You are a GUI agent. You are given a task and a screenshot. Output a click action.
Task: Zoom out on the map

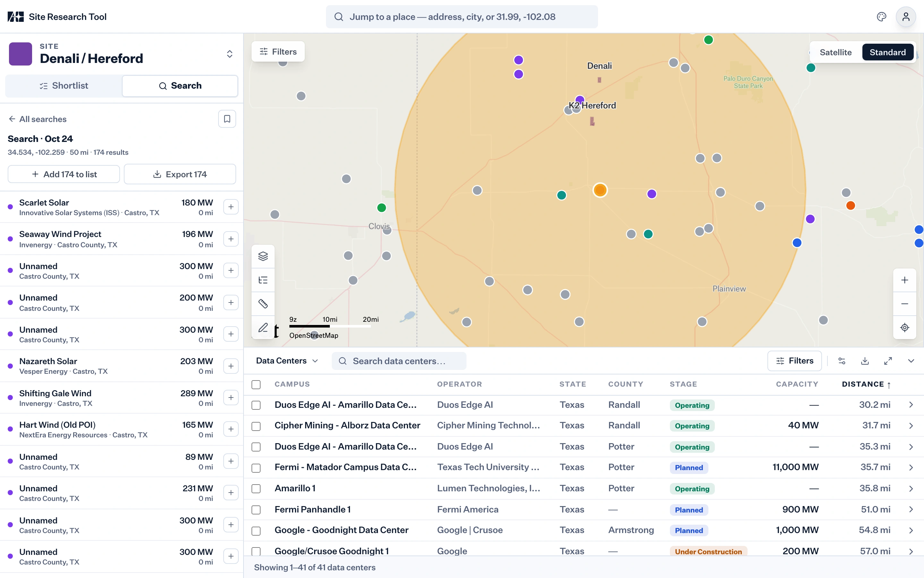coord(904,304)
